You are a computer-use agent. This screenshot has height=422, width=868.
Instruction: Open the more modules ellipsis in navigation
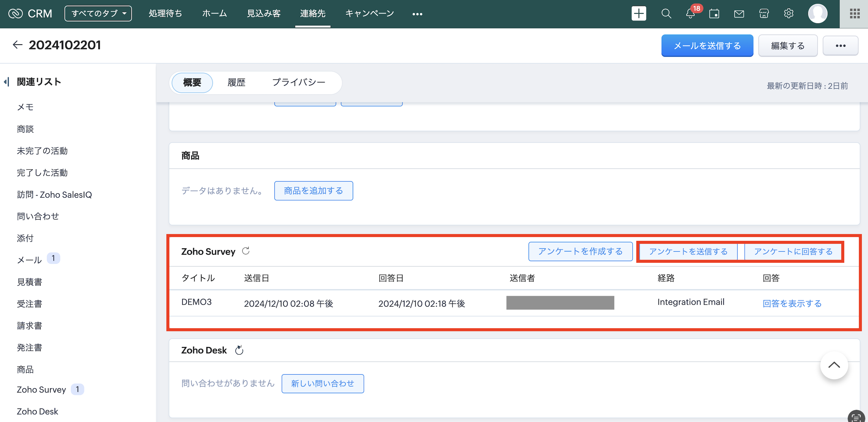(417, 14)
